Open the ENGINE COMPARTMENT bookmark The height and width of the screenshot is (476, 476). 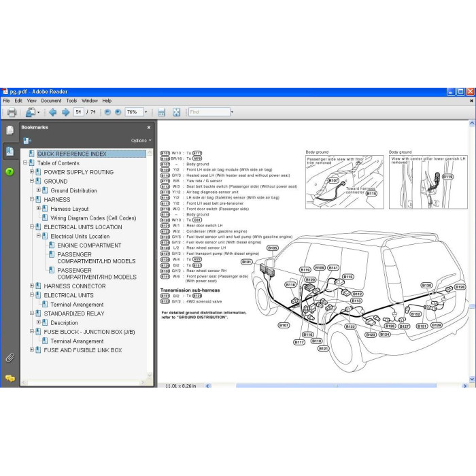[x=89, y=245]
